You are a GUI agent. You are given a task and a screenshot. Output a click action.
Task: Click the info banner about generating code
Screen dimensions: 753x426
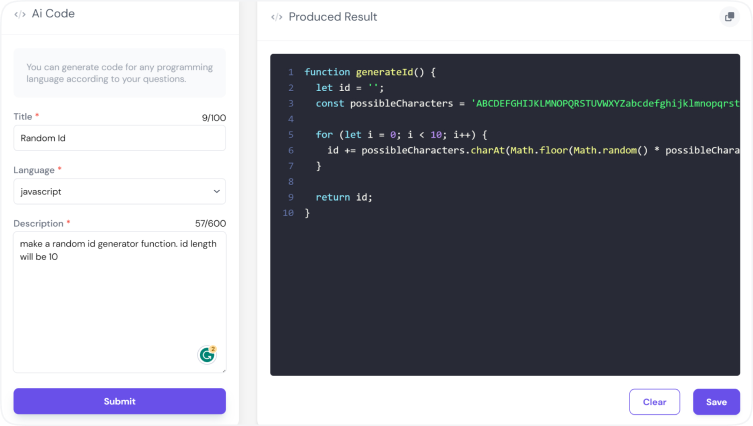119,73
